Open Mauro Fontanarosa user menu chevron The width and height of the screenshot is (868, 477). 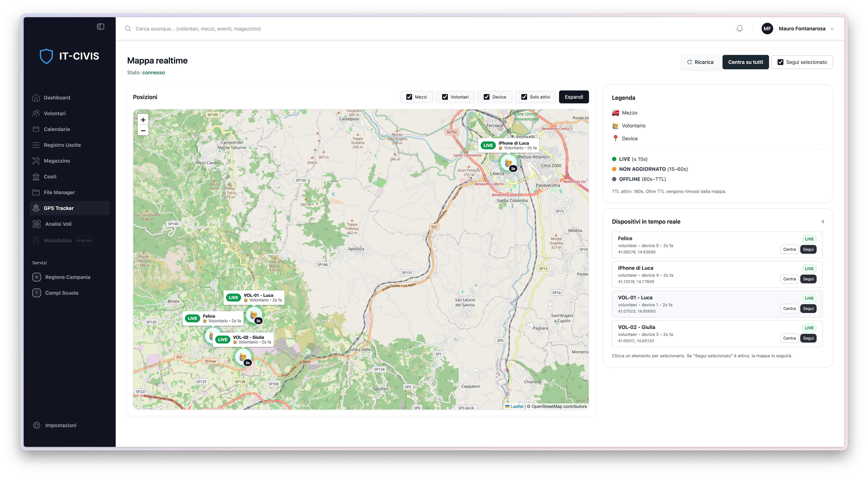(x=832, y=29)
